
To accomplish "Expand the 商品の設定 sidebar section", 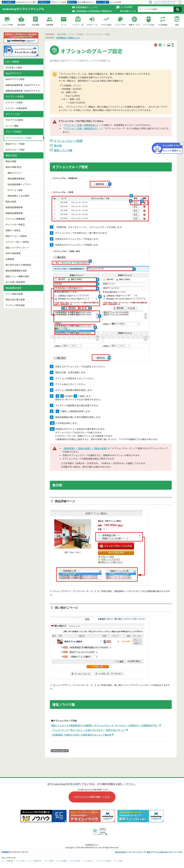I will click(23, 155).
